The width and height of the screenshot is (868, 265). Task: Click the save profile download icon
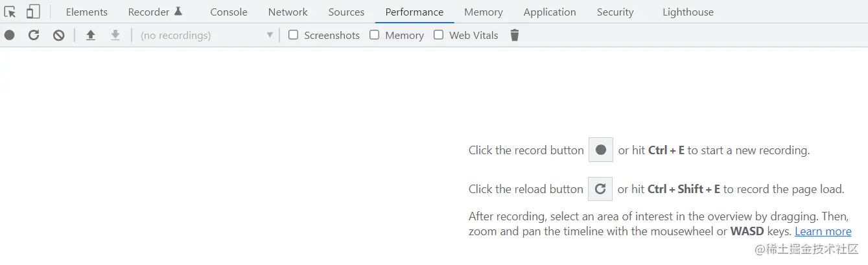115,35
